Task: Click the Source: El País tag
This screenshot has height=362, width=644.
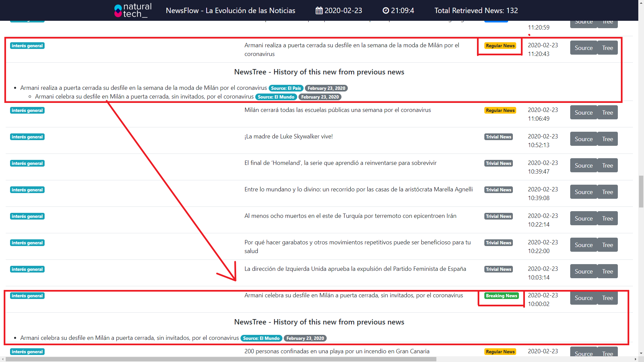Action: coord(286,88)
